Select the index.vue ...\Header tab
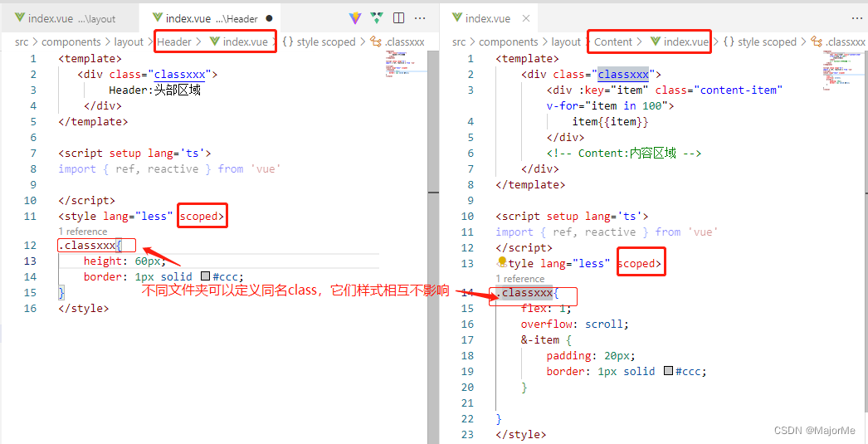Image resolution: width=868 pixels, height=444 pixels. (x=212, y=18)
